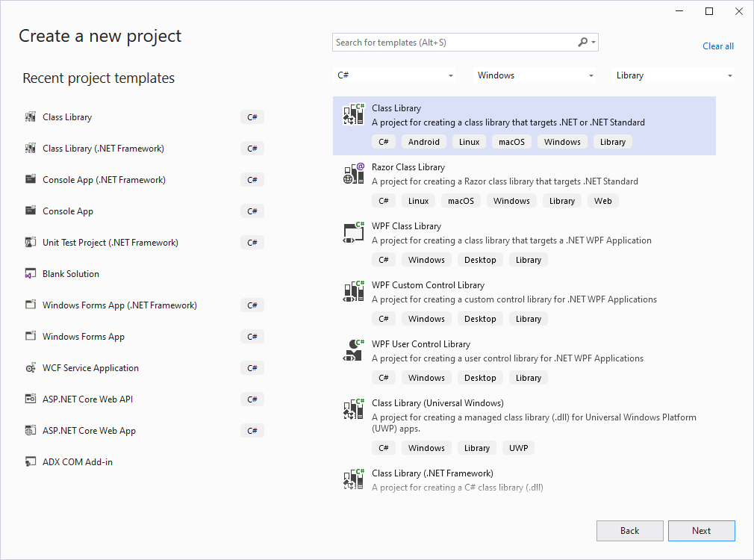Image resolution: width=754 pixels, height=560 pixels.
Task: Click the Class Library (Universal Windows) template icon
Action: coord(353,410)
